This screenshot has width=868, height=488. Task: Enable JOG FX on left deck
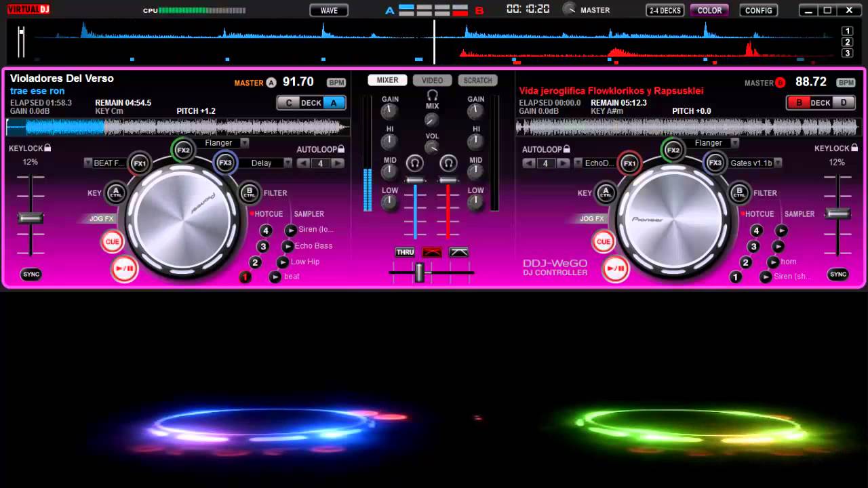[101, 219]
